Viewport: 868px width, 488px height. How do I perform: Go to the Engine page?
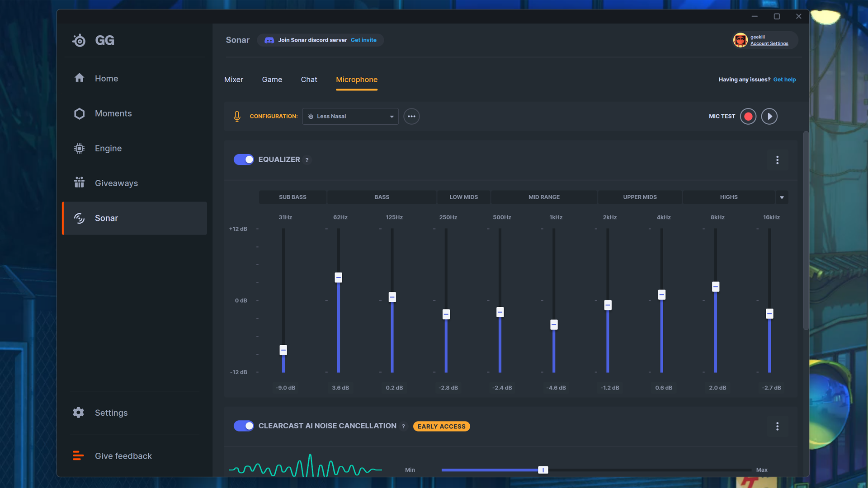(x=134, y=148)
